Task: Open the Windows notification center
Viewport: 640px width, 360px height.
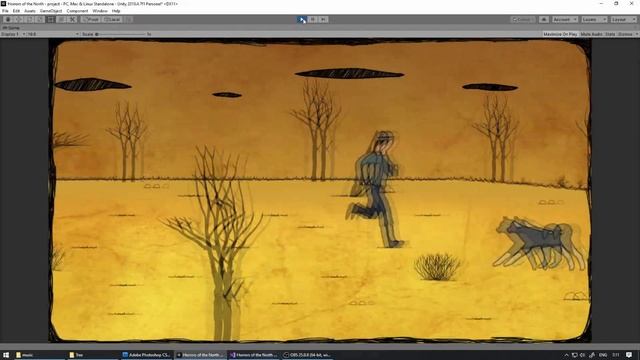Action: click(629, 355)
